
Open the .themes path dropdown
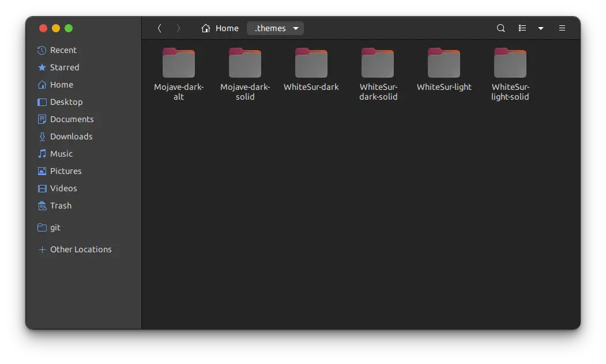[x=275, y=28]
